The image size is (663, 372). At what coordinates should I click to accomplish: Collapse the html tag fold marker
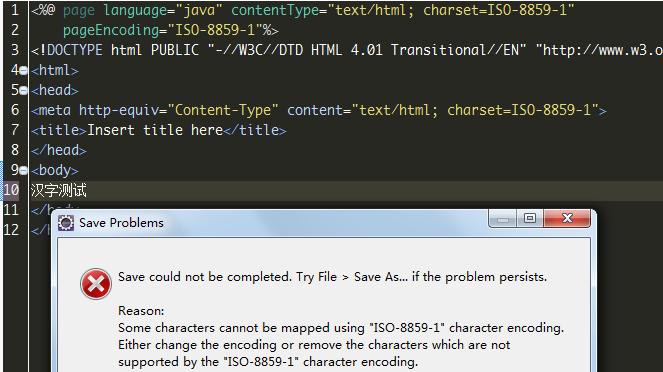pyautogui.click(x=24, y=71)
